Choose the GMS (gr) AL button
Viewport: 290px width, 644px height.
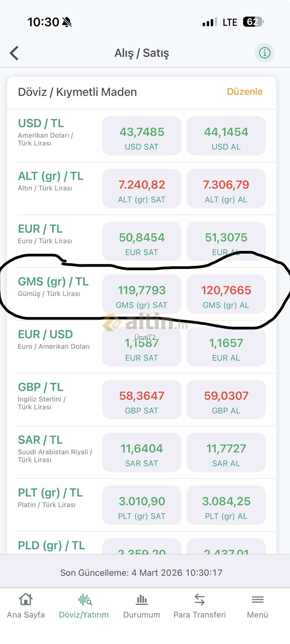226,294
